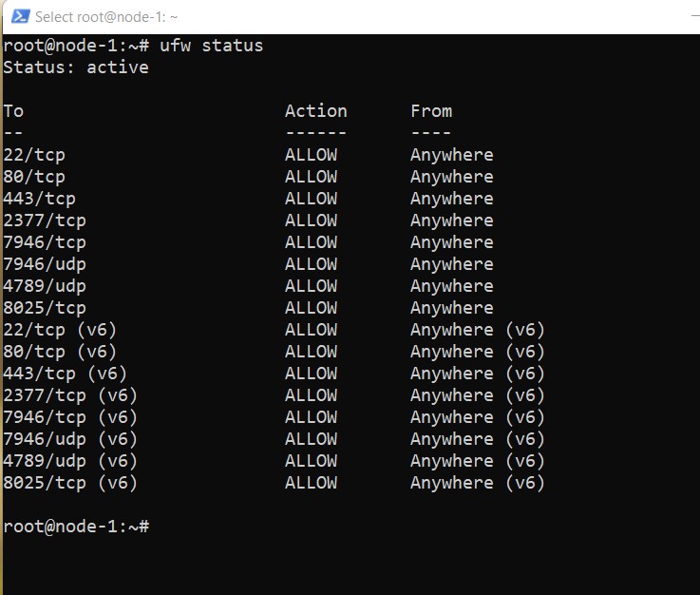Click the '4789/udp' IPv4 rule entry
The height and width of the screenshot is (595, 700).
point(45,286)
